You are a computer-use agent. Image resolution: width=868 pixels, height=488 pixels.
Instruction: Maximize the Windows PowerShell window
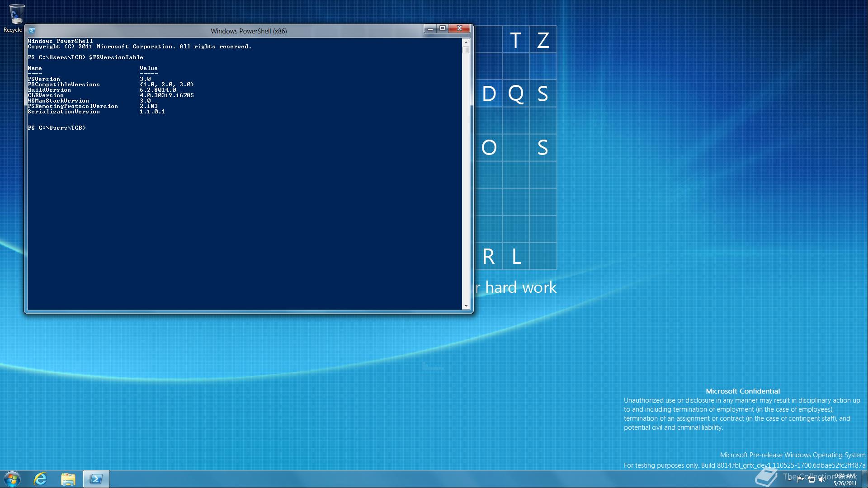point(443,28)
